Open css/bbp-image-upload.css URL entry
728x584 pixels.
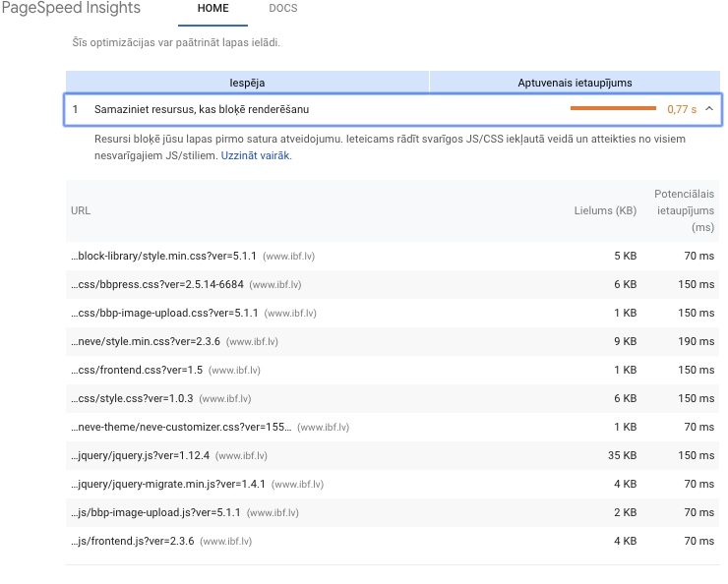click(164, 313)
